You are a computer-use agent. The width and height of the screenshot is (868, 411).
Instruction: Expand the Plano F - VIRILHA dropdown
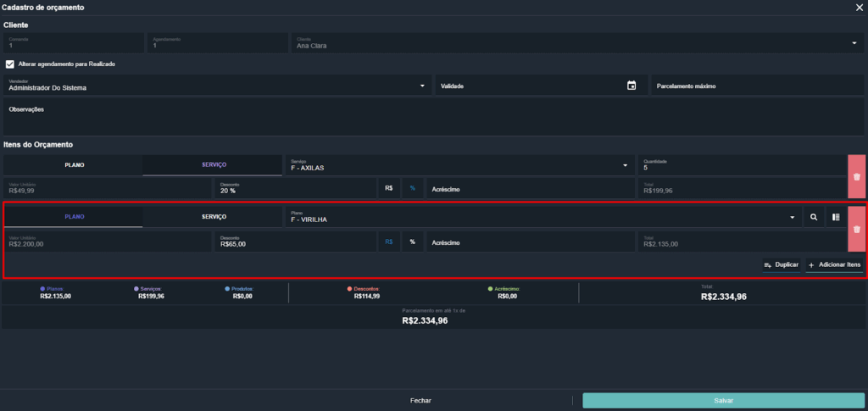[793, 218]
